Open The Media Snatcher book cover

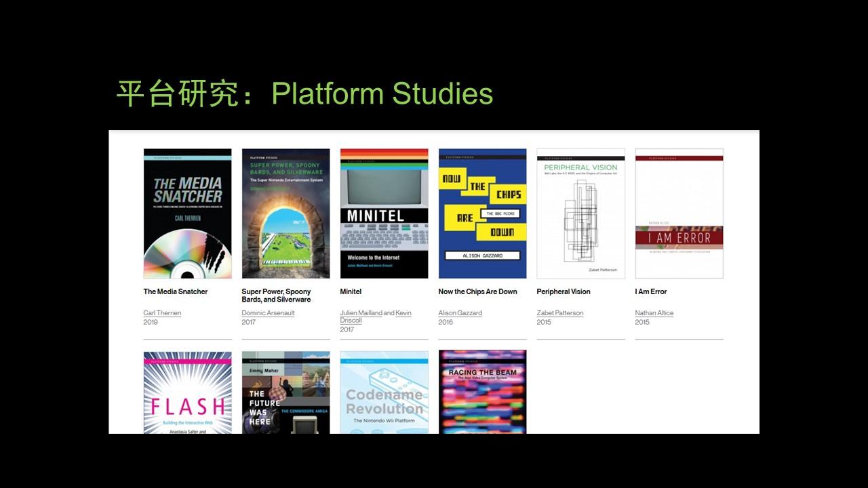point(187,213)
